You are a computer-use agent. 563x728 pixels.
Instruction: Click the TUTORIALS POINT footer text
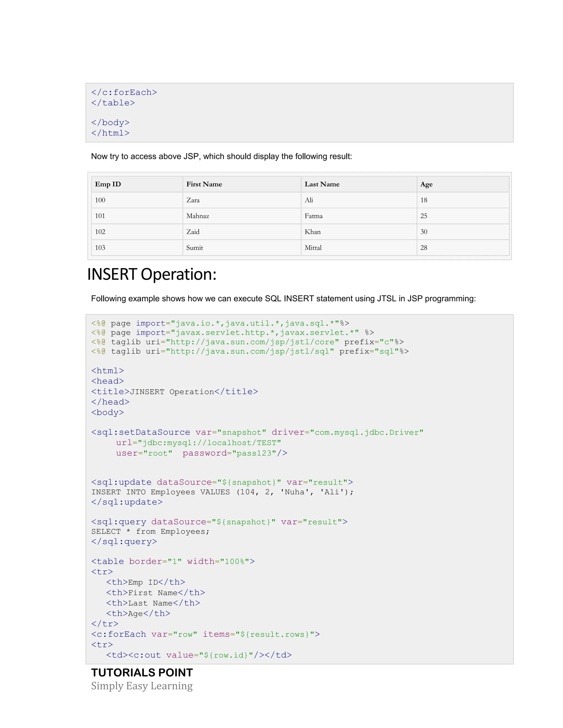coord(142,673)
